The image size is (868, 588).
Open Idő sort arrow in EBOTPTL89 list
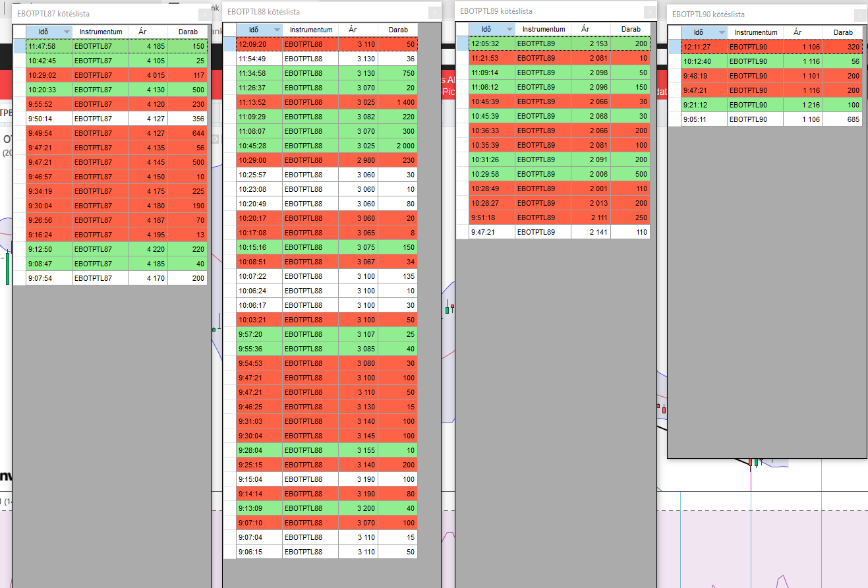pyautogui.click(x=509, y=29)
